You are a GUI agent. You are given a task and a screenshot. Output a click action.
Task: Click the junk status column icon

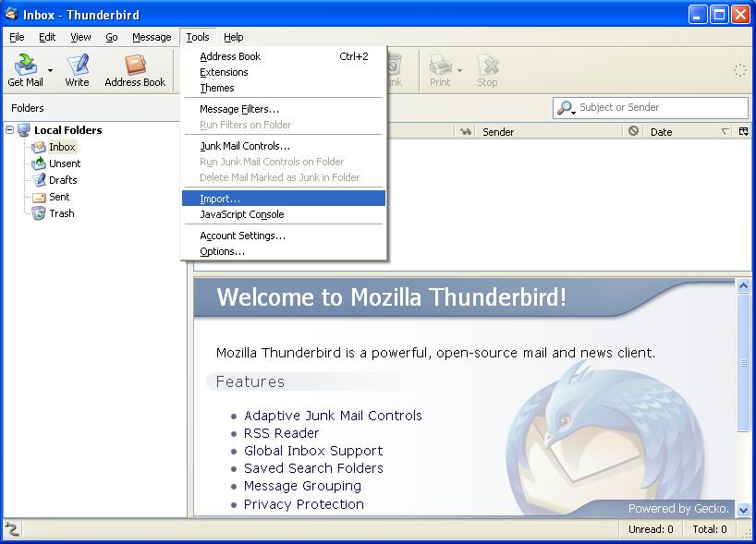(x=633, y=131)
